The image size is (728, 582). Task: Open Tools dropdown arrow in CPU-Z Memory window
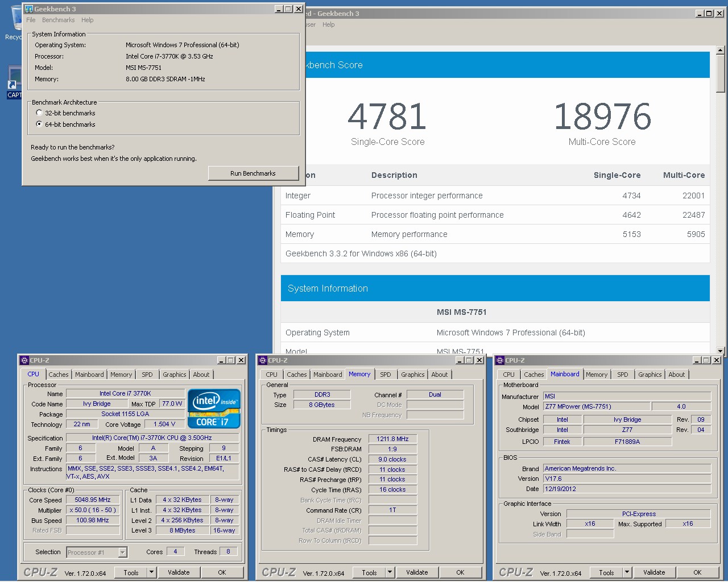pyautogui.click(x=390, y=572)
